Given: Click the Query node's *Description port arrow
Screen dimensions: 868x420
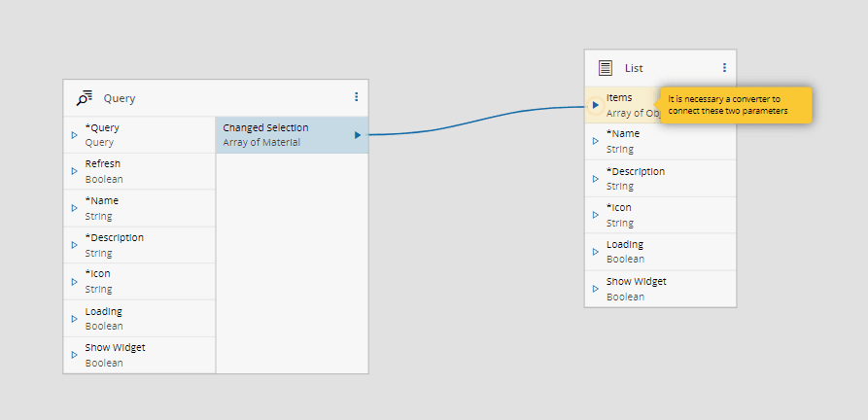Looking at the screenshot, I should click(x=75, y=245).
